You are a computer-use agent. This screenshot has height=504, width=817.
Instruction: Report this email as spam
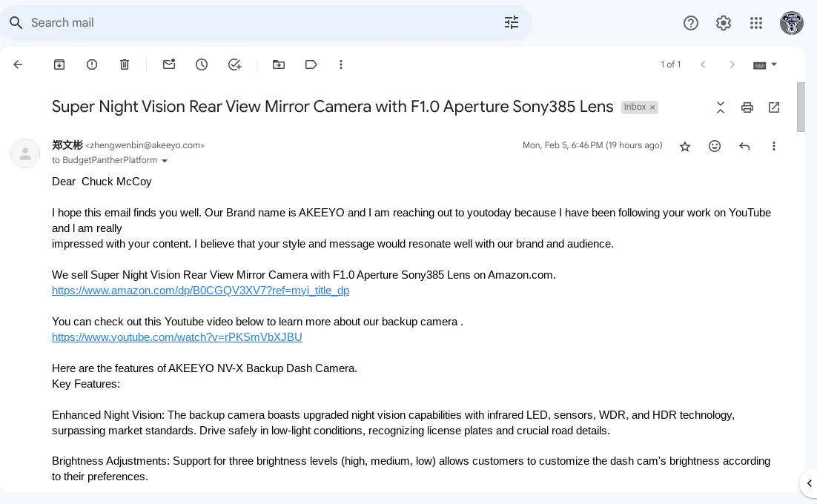click(x=92, y=64)
